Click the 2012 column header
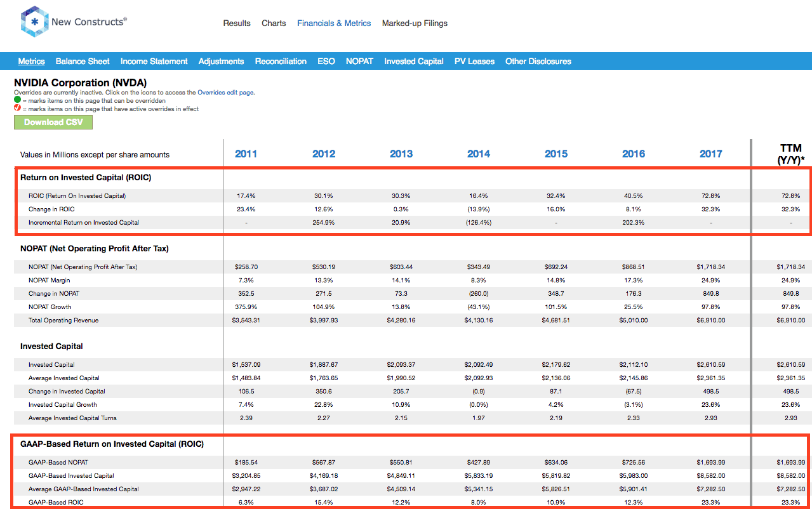The image size is (812, 509). pos(324,154)
